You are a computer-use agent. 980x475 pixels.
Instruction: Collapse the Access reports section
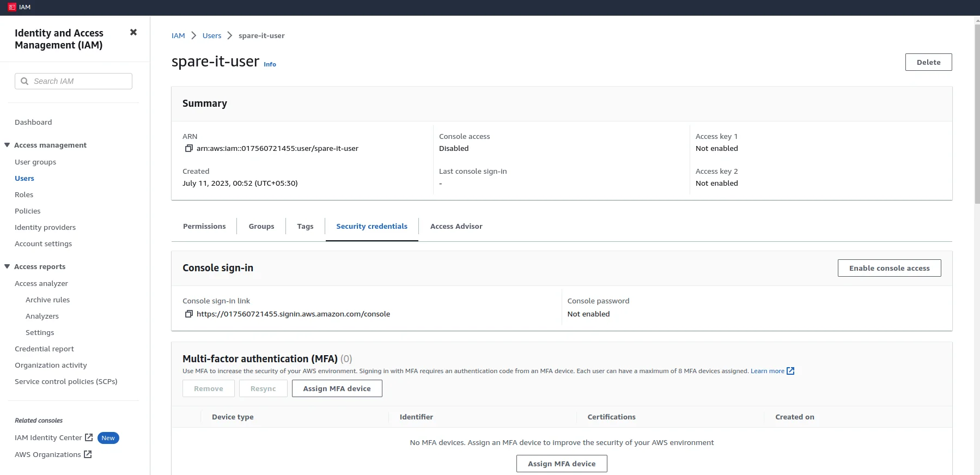(7, 266)
